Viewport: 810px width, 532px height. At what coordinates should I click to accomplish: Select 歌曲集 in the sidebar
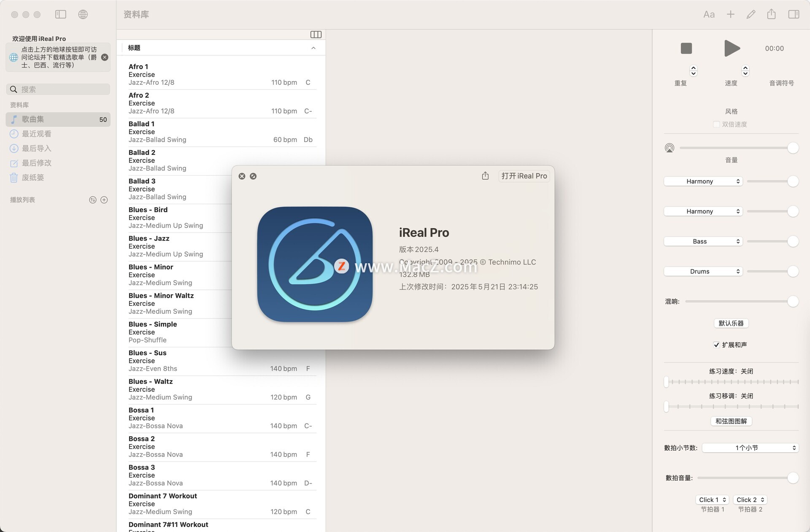tap(58, 119)
